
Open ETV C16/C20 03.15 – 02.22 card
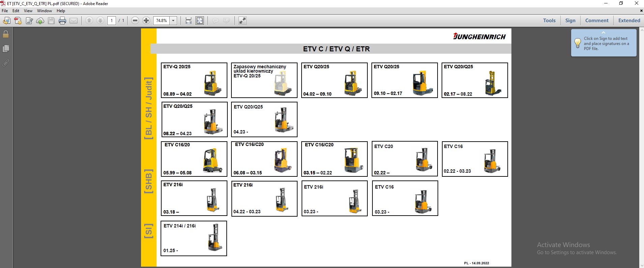(x=334, y=159)
